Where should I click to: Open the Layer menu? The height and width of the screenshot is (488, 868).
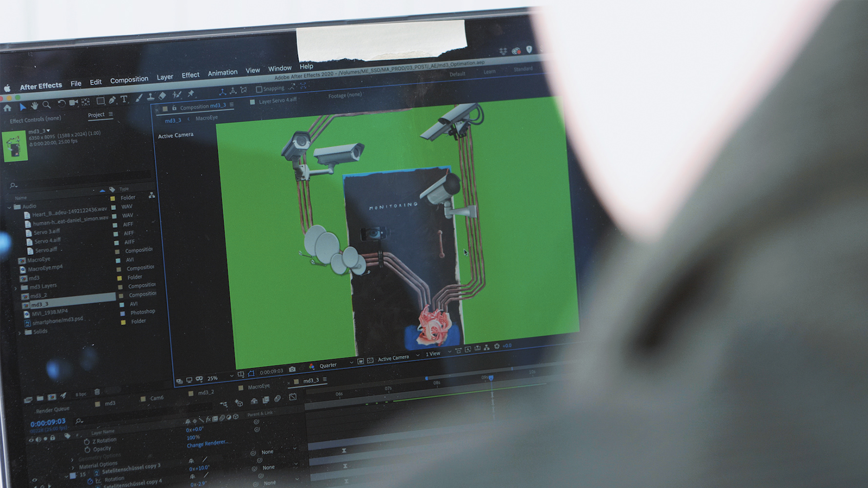(x=165, y=77)
